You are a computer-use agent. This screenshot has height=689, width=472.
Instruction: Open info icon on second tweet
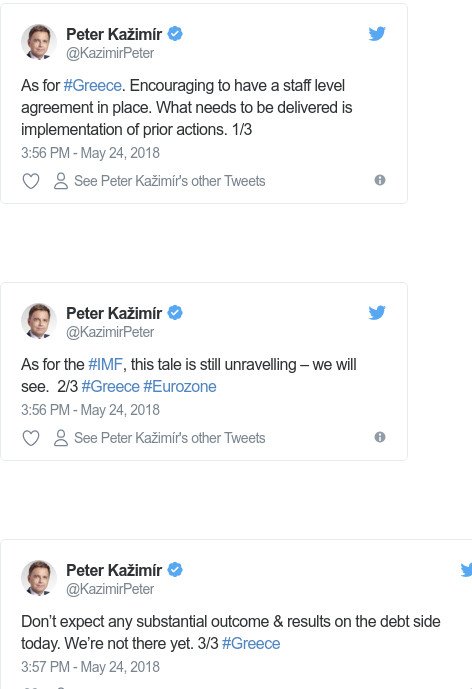(380, 437)
